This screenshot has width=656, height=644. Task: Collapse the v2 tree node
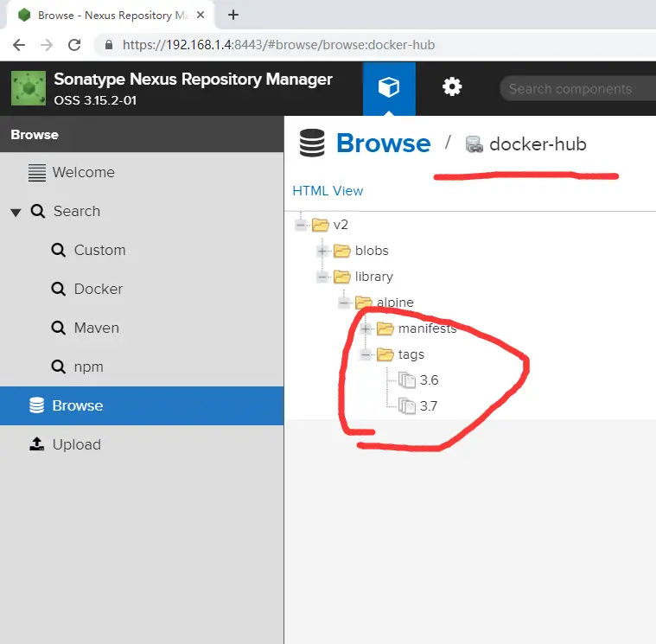pyautogui.click(x=301, y=225)
